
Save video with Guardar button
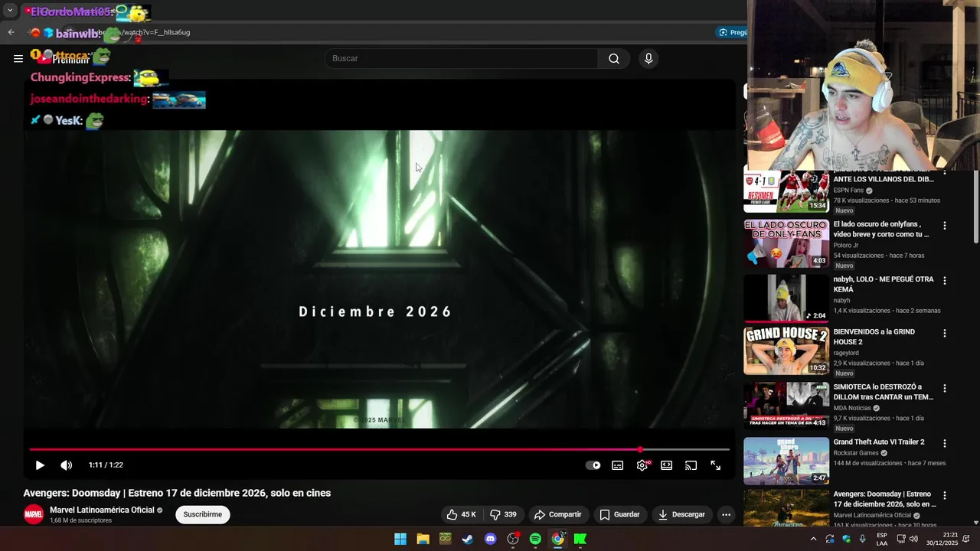click(x=619, y=514)
